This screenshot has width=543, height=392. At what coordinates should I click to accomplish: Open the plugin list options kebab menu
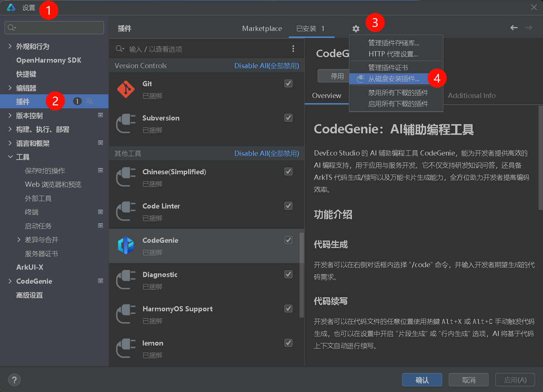point(293,49)
